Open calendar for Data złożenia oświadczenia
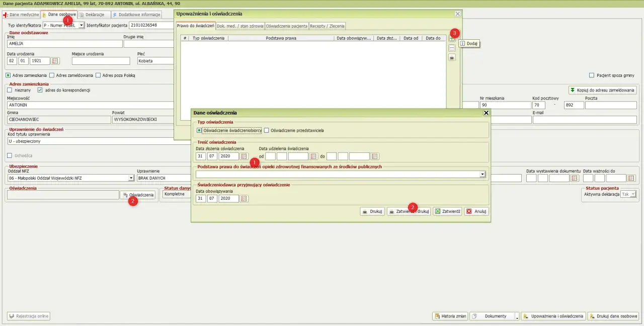This screenshot has height=326, width=644. click(244, 156)
